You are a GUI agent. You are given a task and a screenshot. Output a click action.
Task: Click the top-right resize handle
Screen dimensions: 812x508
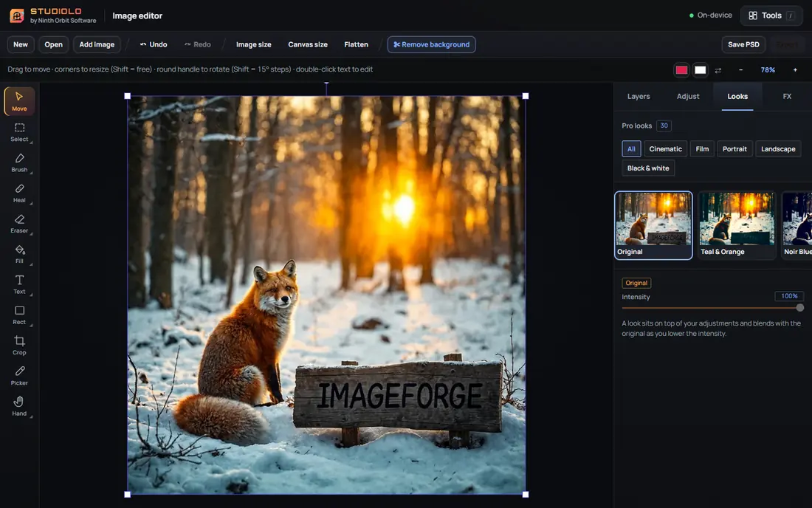pyautogui.click(x=526, y=96)
